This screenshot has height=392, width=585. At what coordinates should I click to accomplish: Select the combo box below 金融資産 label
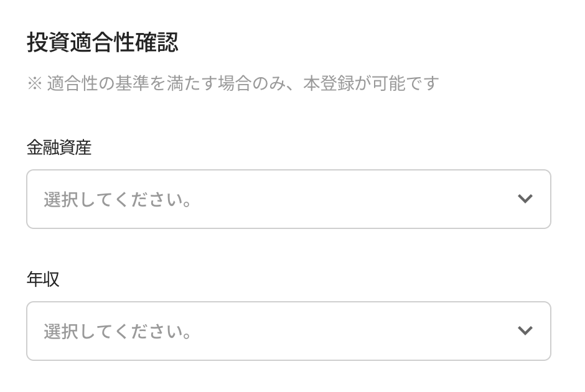[288, 199]
